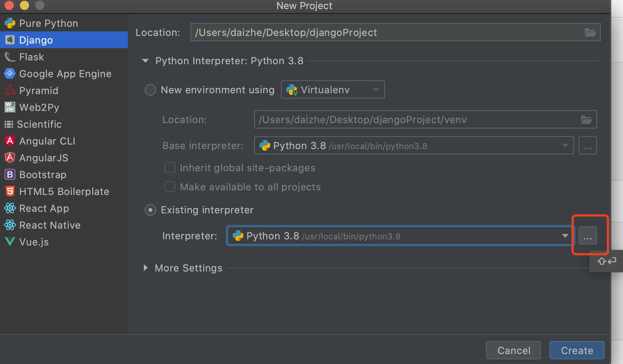Choose React Native project type
623x364 pixels.
[x=64, y=225]
